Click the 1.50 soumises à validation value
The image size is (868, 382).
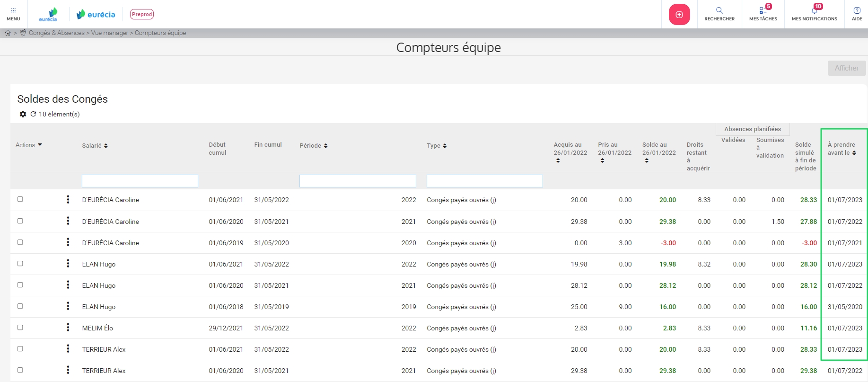(x=778, y=222)
